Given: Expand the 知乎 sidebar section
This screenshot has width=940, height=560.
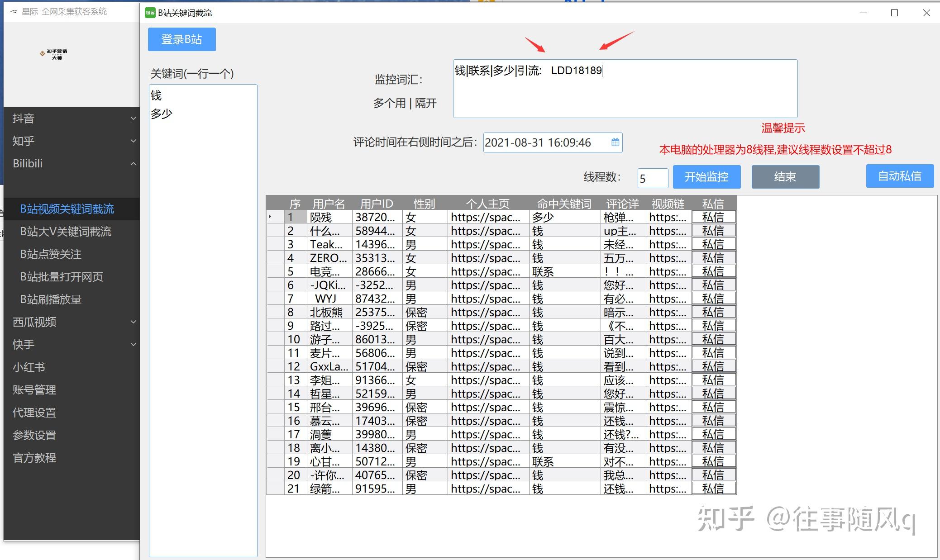Looking at the screenshot, I should (x=133, y=141).
